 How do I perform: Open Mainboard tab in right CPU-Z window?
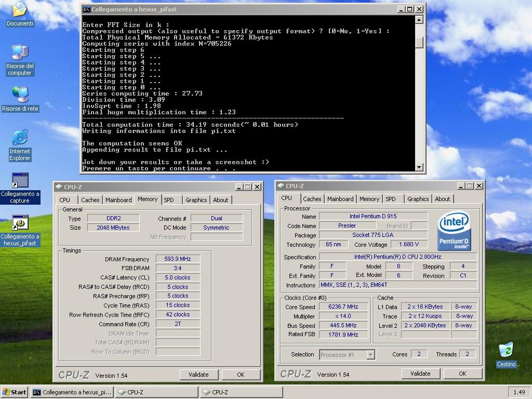tap(340, 199)
